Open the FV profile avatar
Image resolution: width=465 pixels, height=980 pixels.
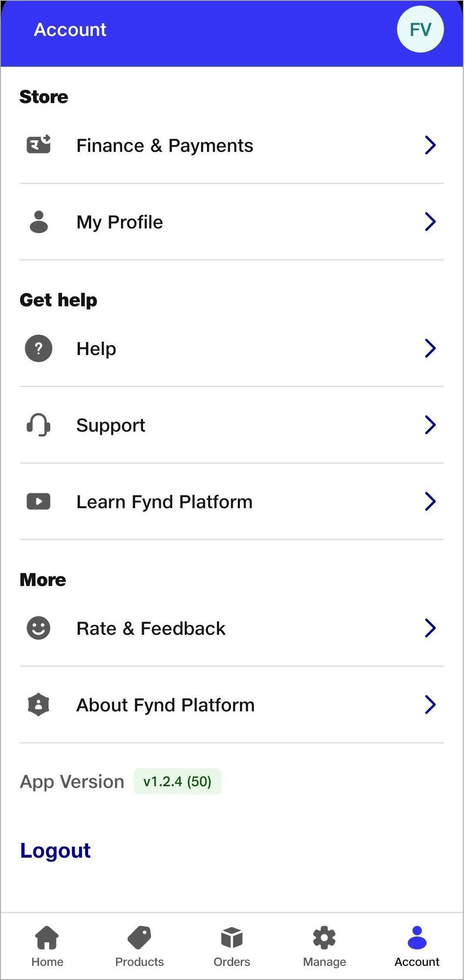coord(420,30)
